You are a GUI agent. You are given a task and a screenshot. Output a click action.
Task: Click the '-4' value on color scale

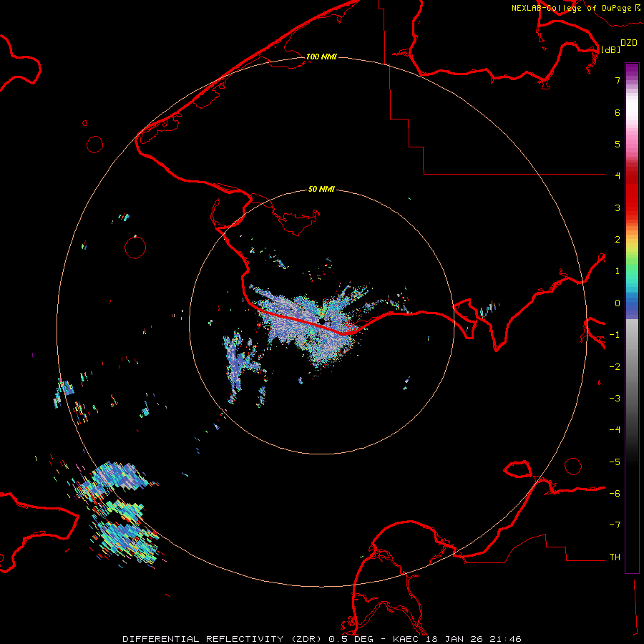pyautogui.click(x=615, y=430)
